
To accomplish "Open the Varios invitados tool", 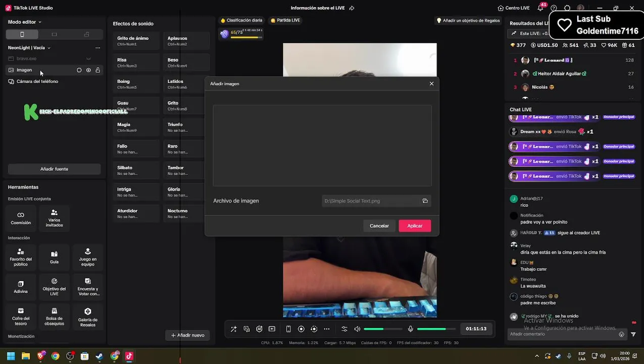I will click(x=54, y=218).
